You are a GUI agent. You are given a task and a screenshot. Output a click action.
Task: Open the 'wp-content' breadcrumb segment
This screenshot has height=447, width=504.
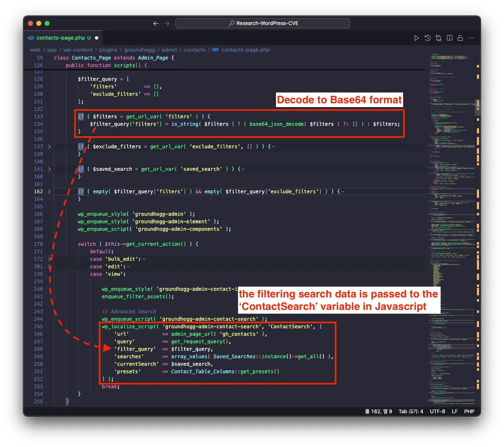click(78, 50)
